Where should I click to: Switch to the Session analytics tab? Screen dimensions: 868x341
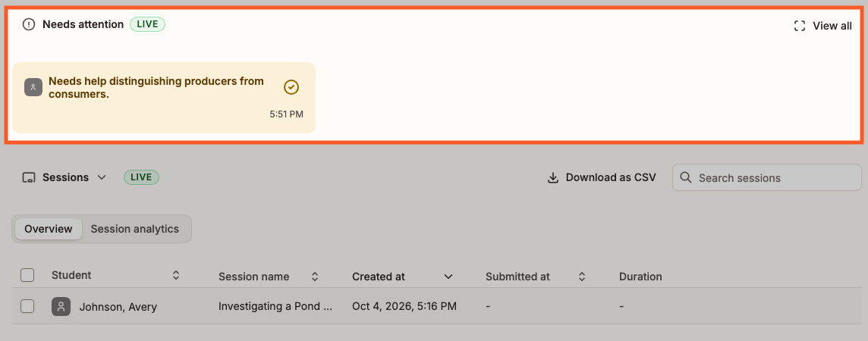coord(134,229)
